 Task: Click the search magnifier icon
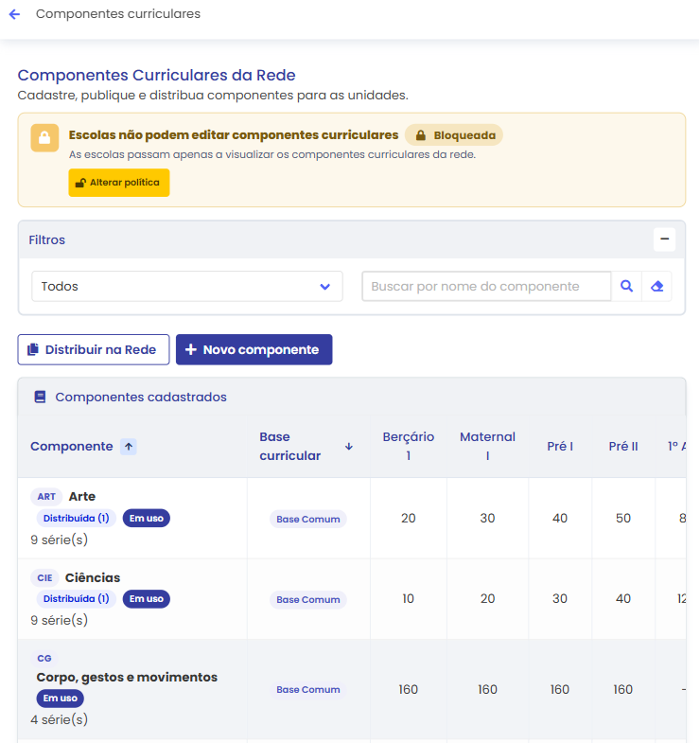point(626,286)
